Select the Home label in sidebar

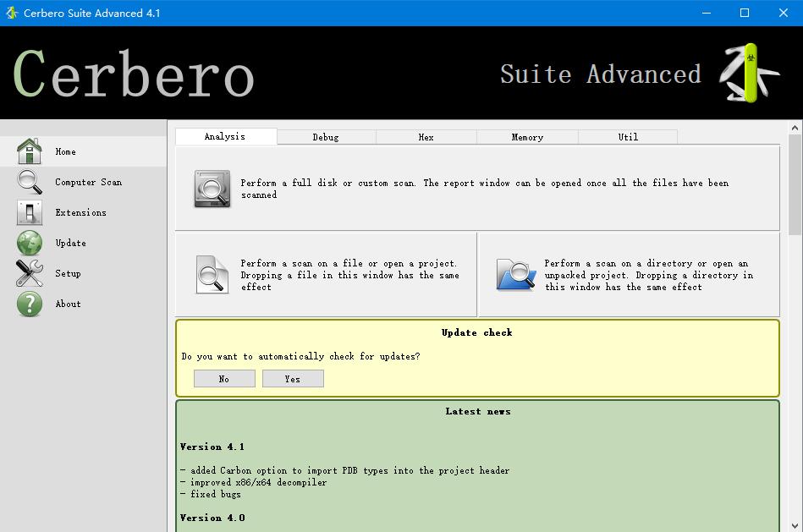point(65,151)
